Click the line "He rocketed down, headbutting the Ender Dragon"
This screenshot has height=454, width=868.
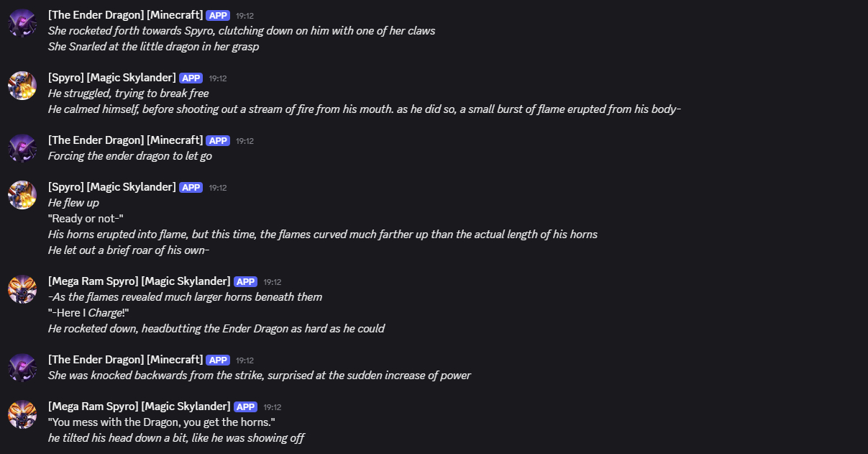(x=216, y=329)
